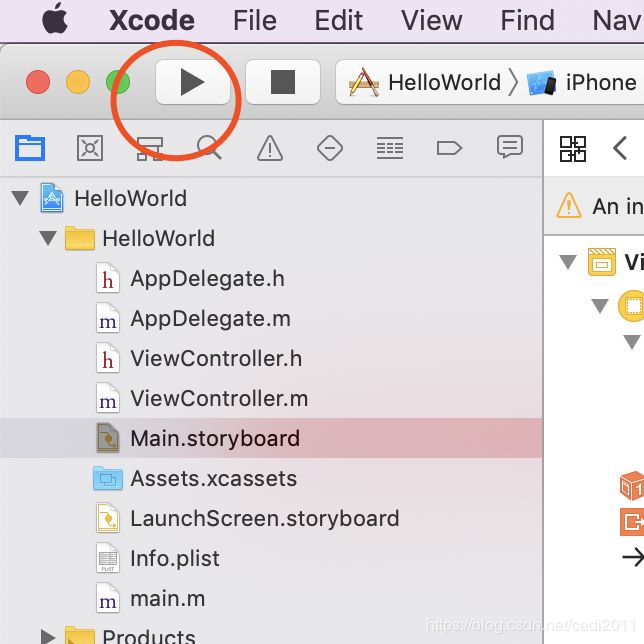This screenshot has width=644, height=644.
Task: Open the Breakpoint navigator tag icon
Action: [x=449, y=148]
